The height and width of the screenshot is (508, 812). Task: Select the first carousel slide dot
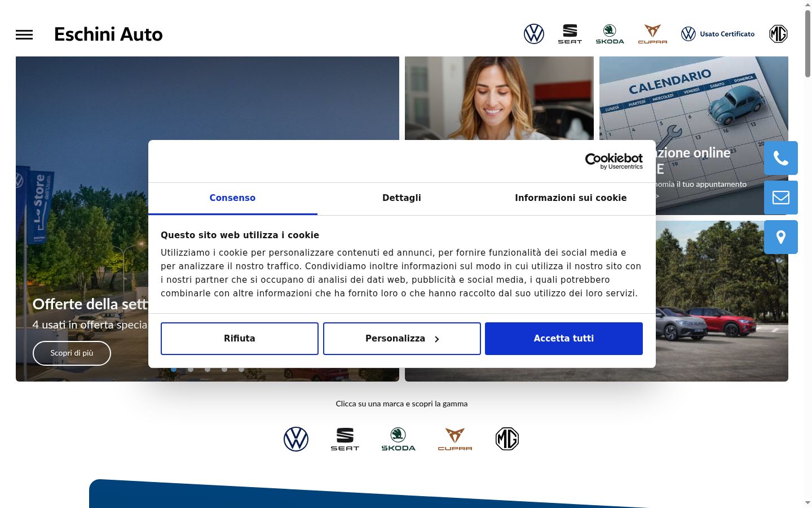click(x=174, y=370)
